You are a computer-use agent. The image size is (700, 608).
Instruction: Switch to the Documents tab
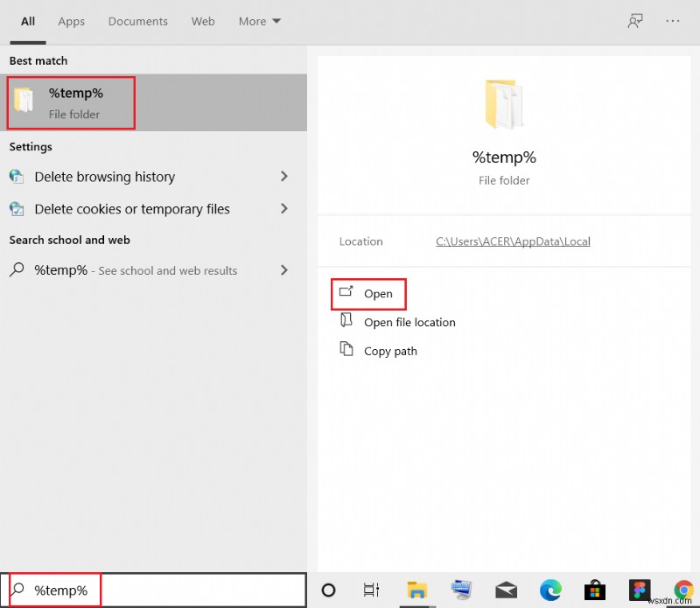(x=138, y=21)
